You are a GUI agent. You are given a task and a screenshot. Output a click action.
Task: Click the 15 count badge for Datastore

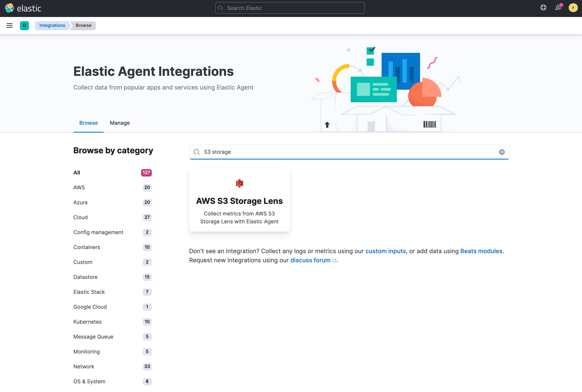(147, 277)
